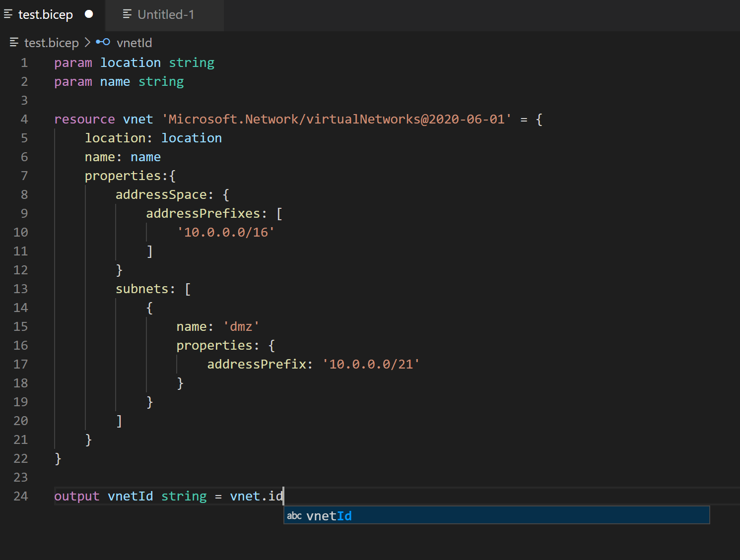
Task: Click the param location declaration
Action: [107, 62]
